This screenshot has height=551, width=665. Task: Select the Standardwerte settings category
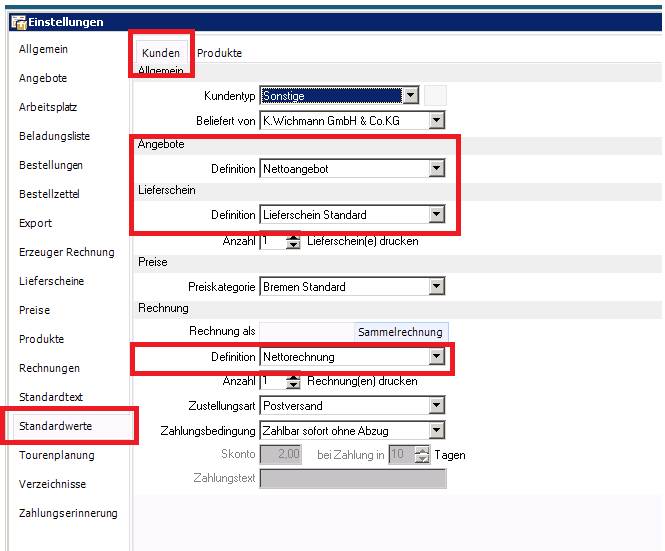point(56,426)
